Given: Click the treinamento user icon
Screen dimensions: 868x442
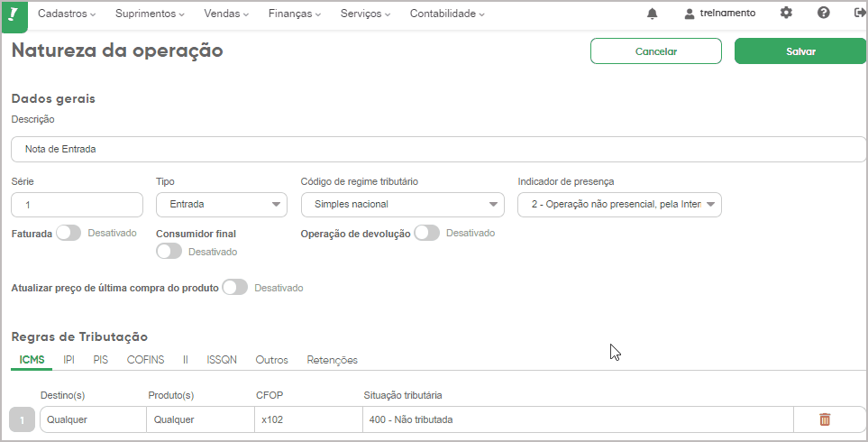Looking at the screenshot, I should tap(690, 14).
